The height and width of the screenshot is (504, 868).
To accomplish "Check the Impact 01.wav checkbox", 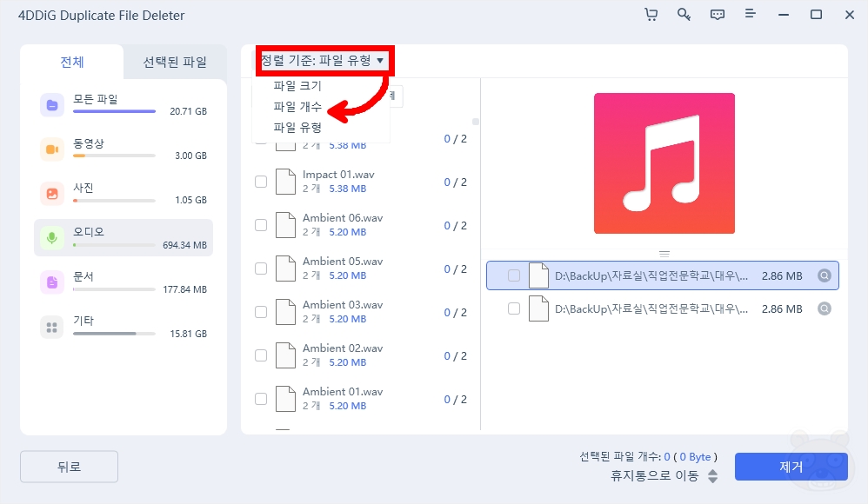I will point(261,182).
